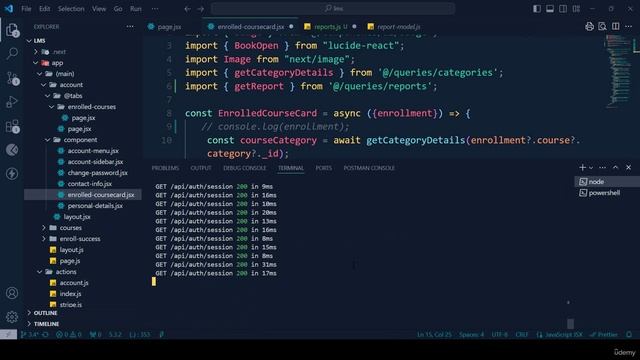Click the find-in-file icon in editor toolbar
The image size is (640, 360).
(602, 27)
